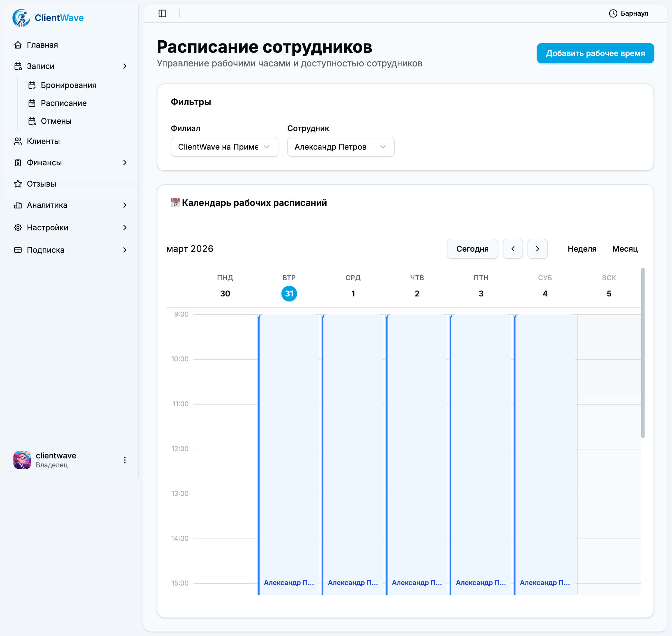
Task: Toggle the sidebar panel icon
Action: pyautogui.click(x=162, y=13)
